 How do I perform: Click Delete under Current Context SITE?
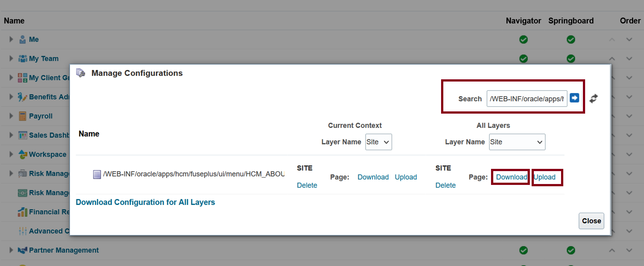[x=307, y=185]
